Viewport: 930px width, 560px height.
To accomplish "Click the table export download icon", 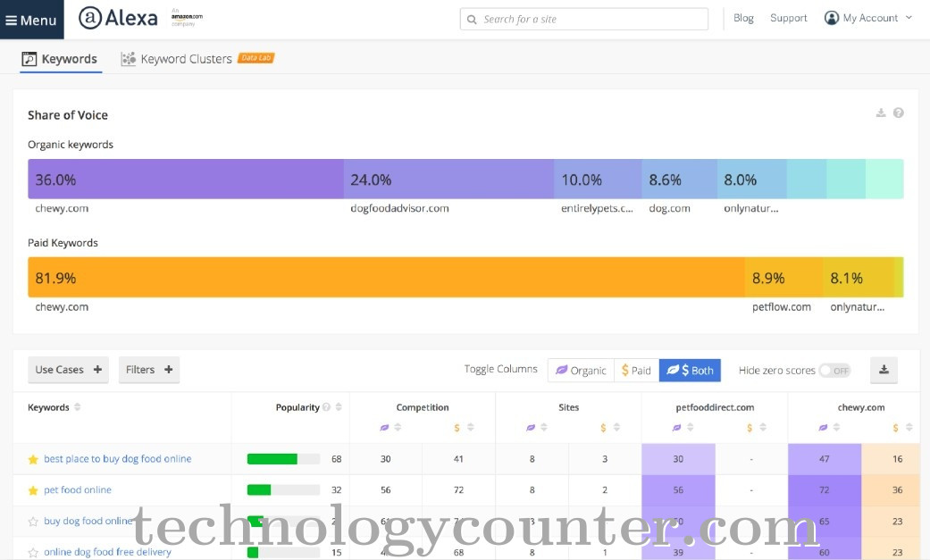I will point(884,369).
